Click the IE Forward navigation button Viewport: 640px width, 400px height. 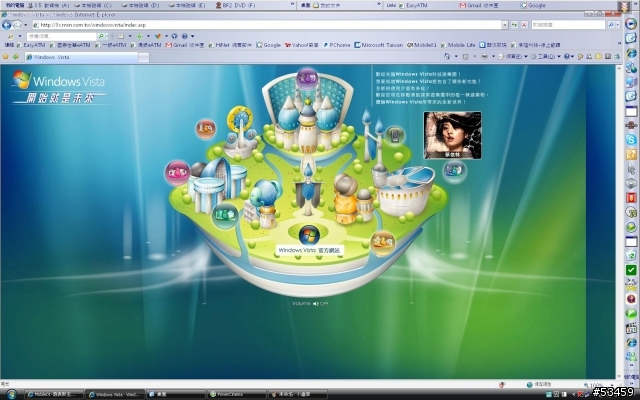pos(17,25)
